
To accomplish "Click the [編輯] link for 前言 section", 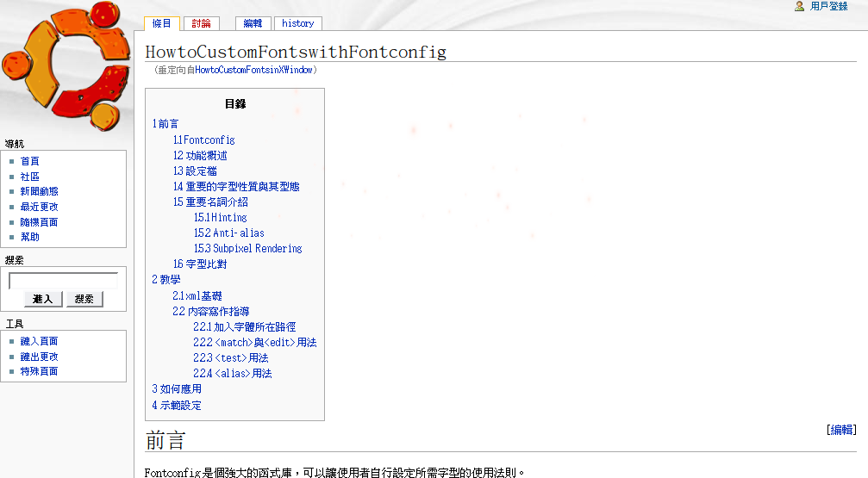I will pyautogui.click(x=841, y=430).
